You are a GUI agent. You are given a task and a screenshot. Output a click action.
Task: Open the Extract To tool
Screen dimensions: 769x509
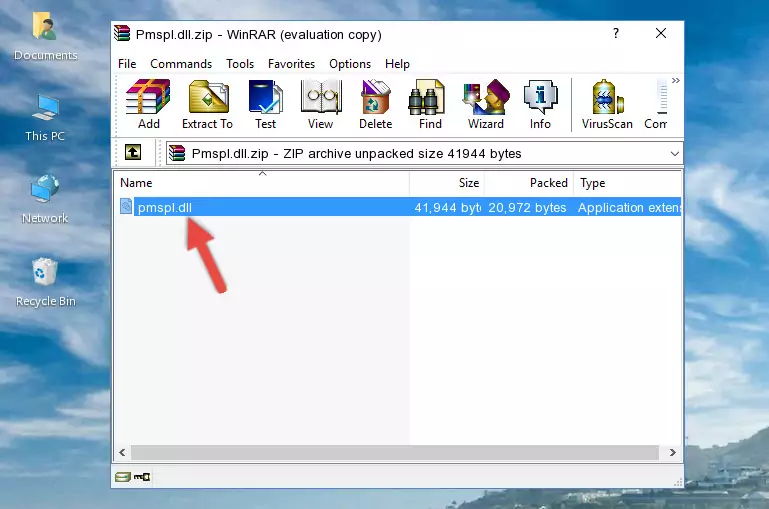(207, 104)
